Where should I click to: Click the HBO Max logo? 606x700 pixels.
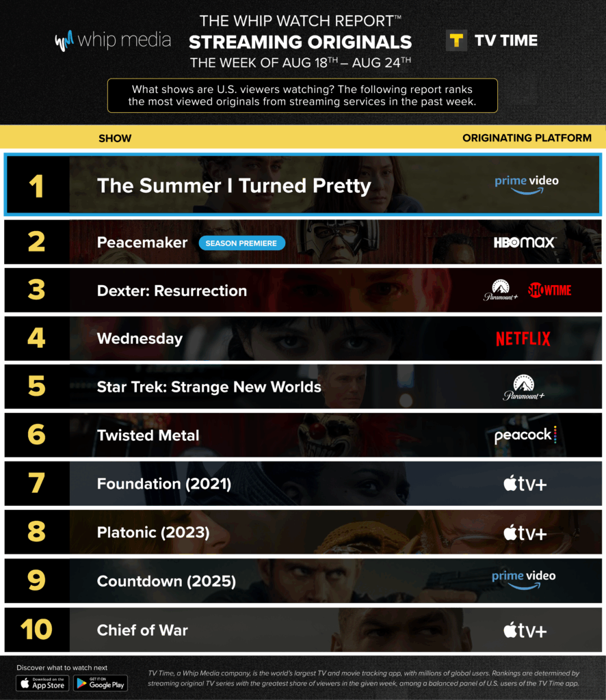525,243
